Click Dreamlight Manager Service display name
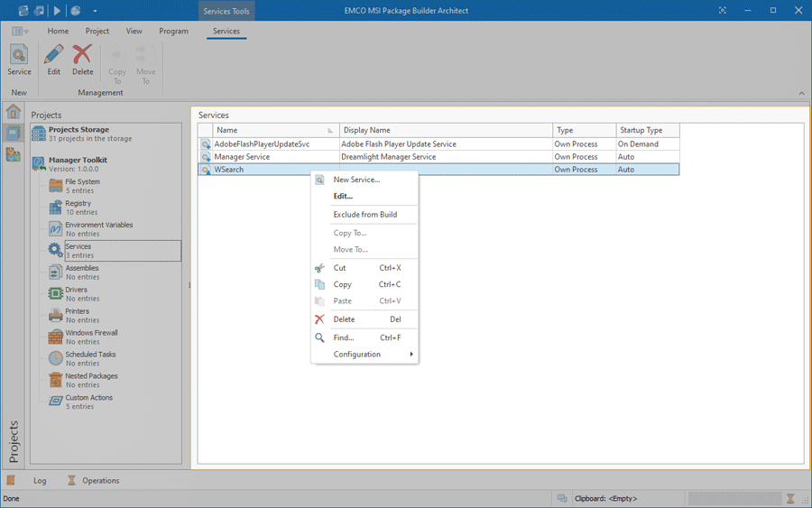This screenshot has width=812, height=508. [388, 157]
